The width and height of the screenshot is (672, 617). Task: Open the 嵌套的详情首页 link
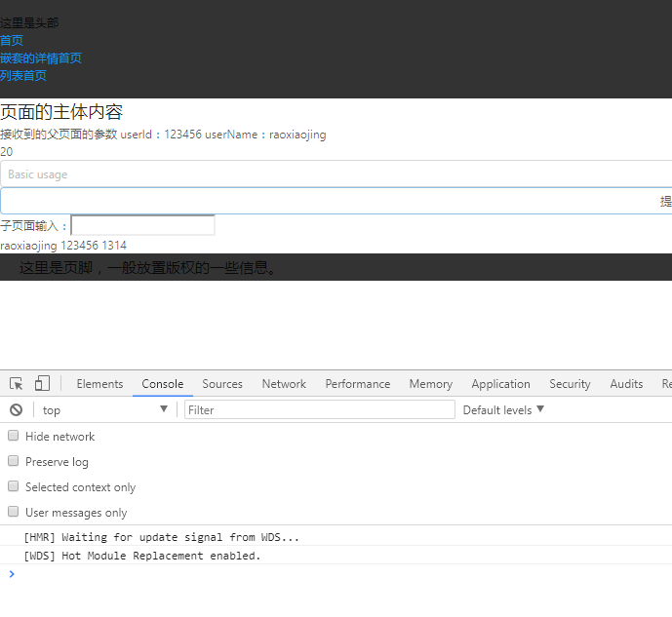coord(41,58)
